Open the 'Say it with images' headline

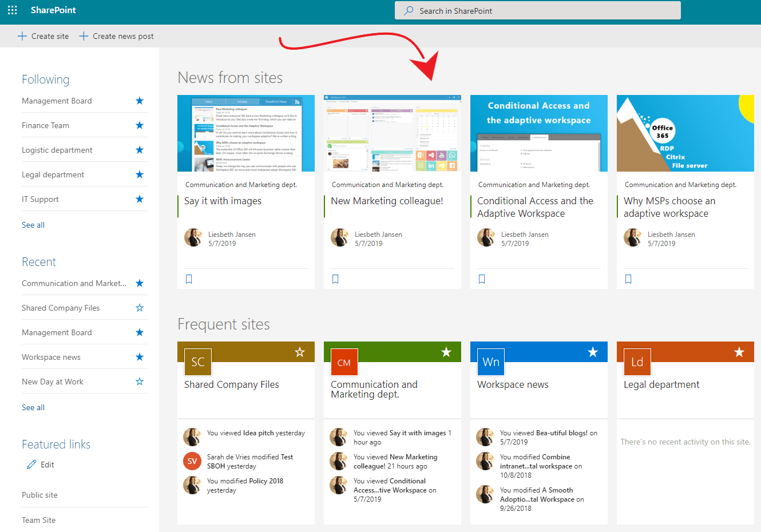click(223, 201)
